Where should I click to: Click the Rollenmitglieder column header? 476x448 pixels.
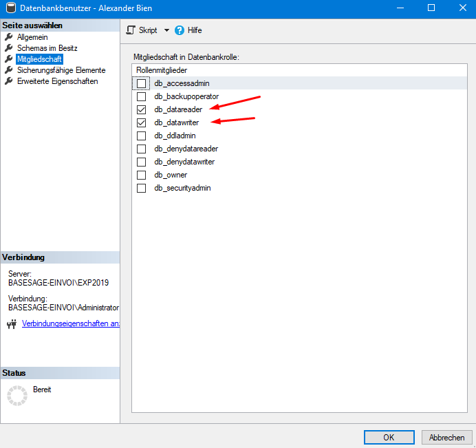click(x=162, y=70)
